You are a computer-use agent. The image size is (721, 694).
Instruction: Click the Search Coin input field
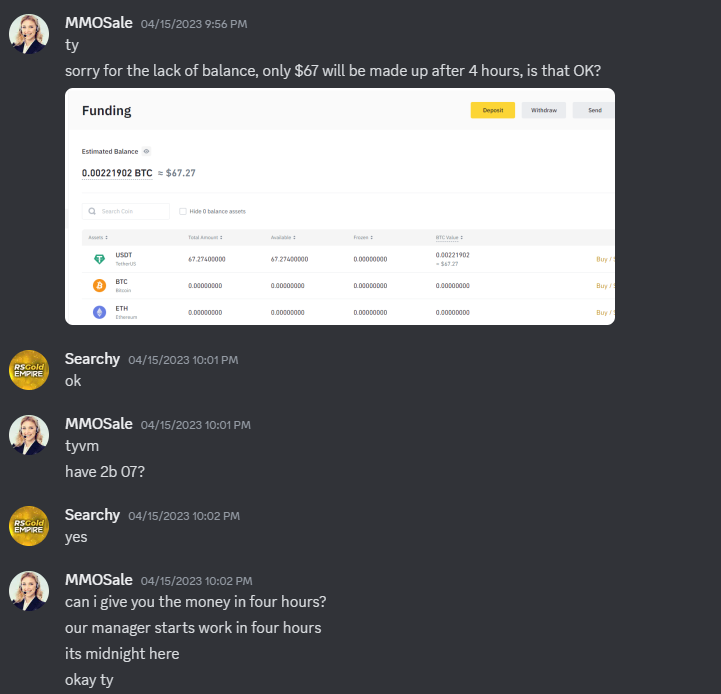click(126, 211)
